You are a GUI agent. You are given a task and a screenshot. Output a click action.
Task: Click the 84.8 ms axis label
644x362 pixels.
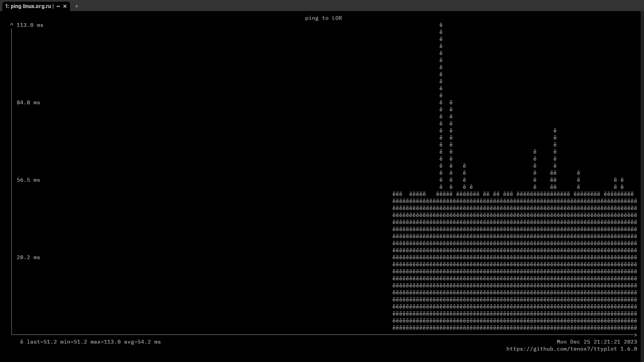pyautogui.click(x=28, y=103)
